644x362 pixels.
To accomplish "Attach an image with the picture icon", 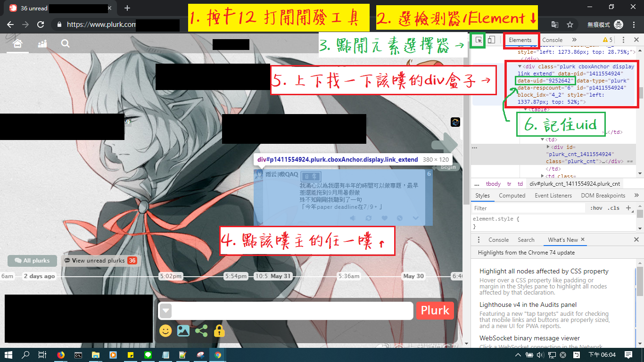I will [183, 331].
